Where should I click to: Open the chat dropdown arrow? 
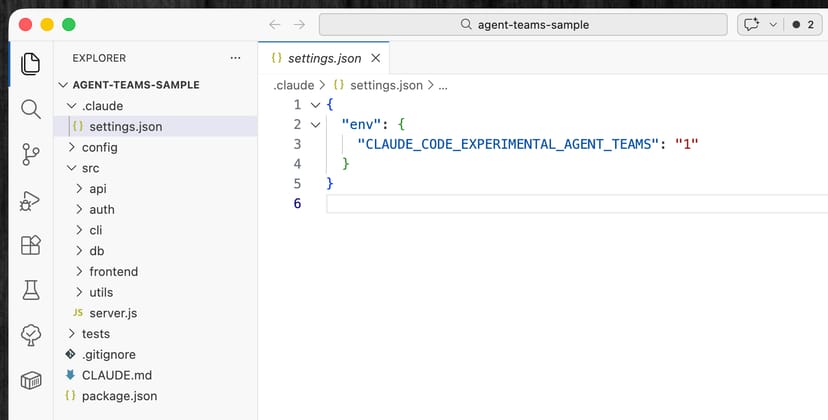pyautogui.click(x=773, y=25)
